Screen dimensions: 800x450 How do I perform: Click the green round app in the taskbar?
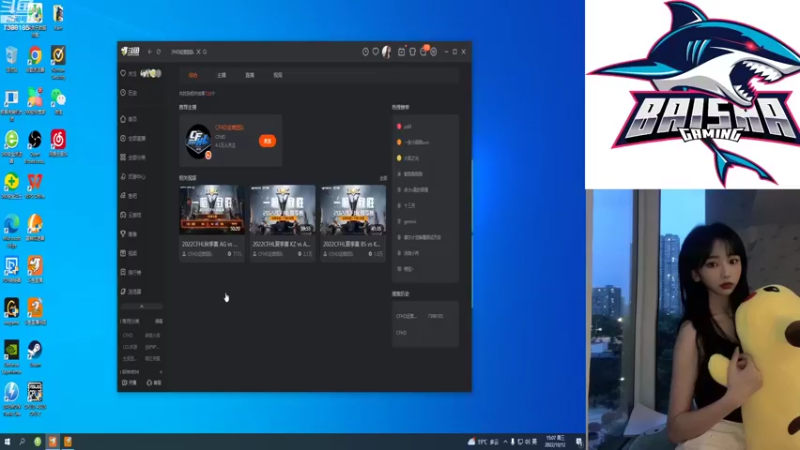point(37,442)
